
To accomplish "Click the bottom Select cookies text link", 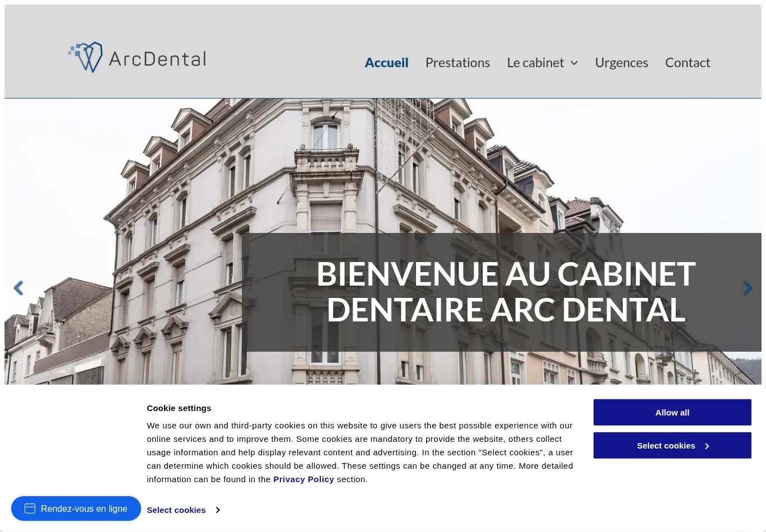I will pyautogui.click(x=176, y=510).
